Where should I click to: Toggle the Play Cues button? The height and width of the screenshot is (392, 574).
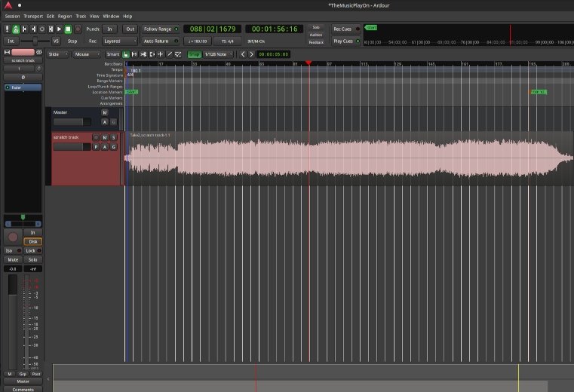(346, 41)
